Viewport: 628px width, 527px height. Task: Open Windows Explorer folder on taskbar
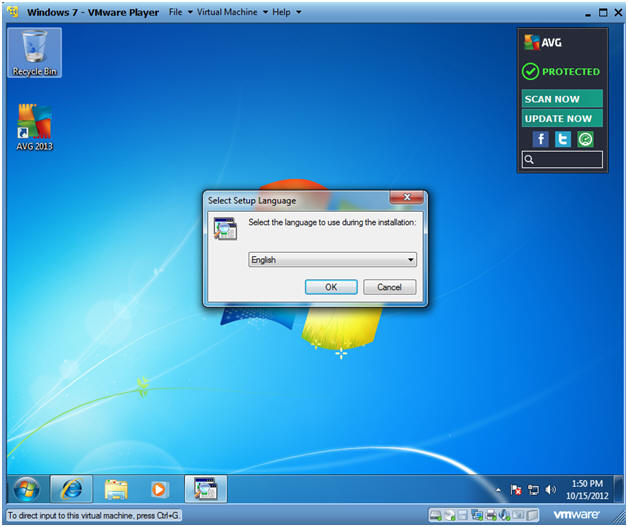coord(116,489)
